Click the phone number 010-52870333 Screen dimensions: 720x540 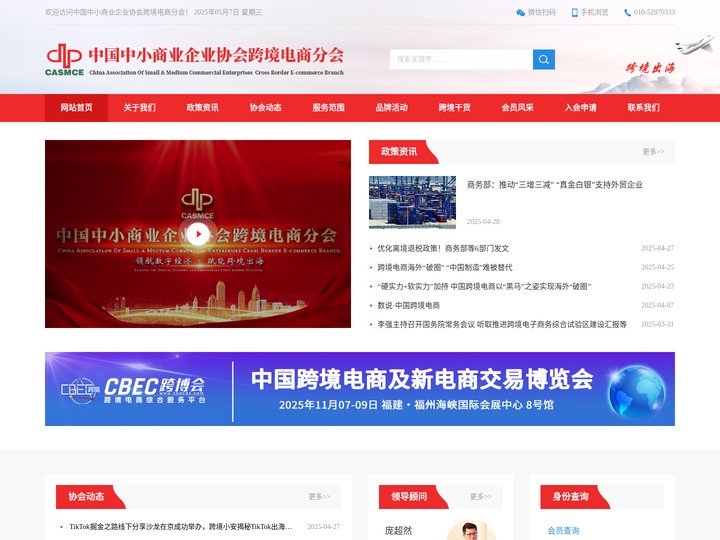(x=654, y=12)
